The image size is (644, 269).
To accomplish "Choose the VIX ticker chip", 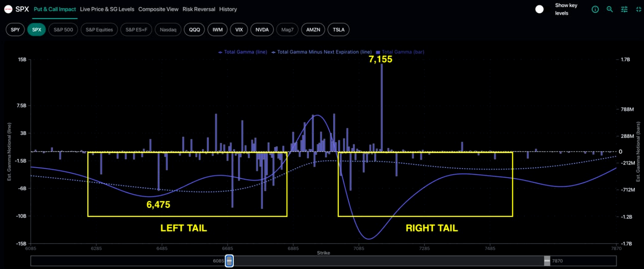I will point(239,30).
